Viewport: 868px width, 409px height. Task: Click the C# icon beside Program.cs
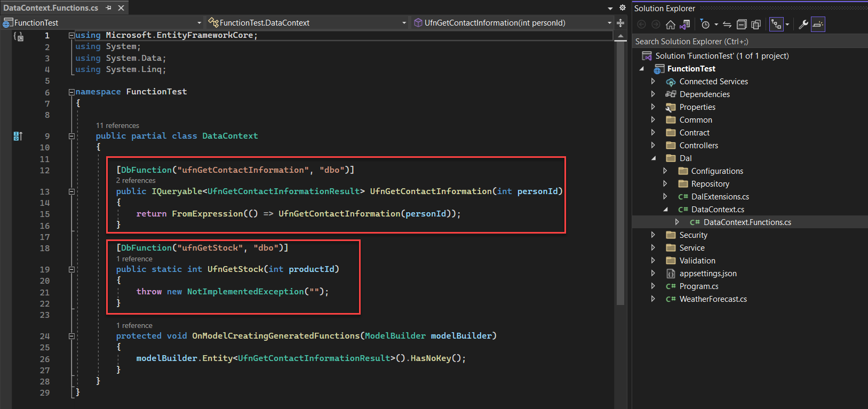[x=671, y=286]
